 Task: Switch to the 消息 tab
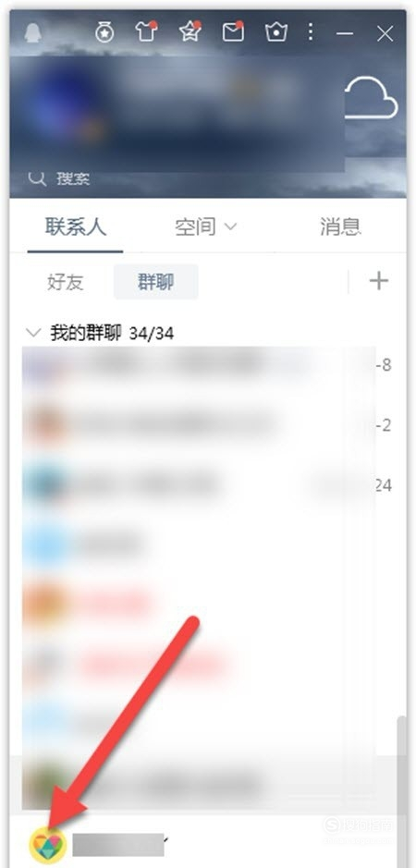340,227
